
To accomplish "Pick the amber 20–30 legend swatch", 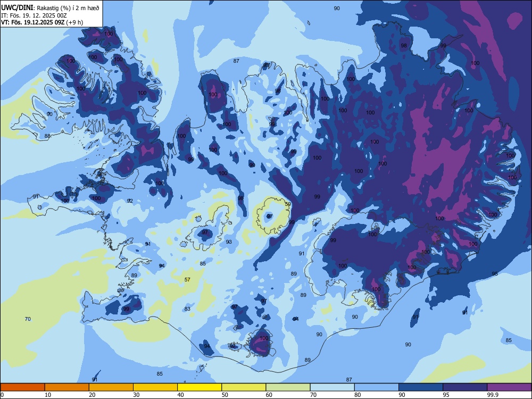I will tap(111, 387).
